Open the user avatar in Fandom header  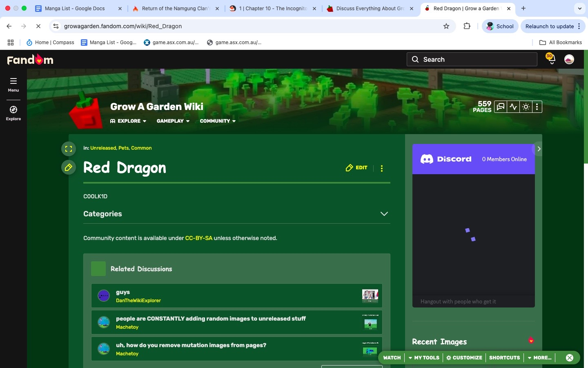point(569,59)
